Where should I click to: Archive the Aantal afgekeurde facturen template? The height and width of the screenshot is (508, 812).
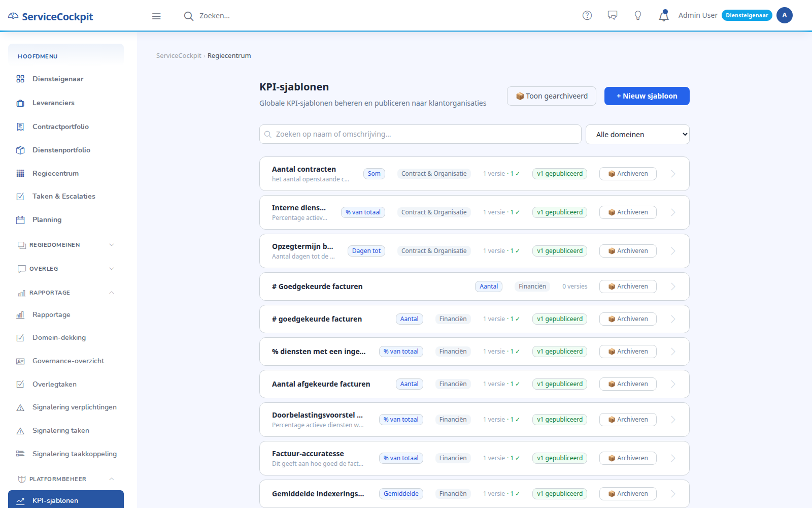[628, 384]
